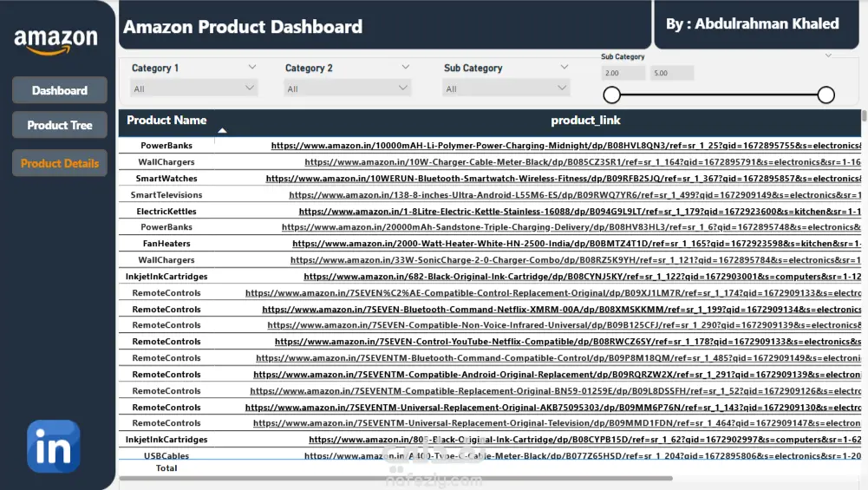Open the Category 1 All dropdown
The width and height of the screenshot is (868, 490).
click(193, 88)
